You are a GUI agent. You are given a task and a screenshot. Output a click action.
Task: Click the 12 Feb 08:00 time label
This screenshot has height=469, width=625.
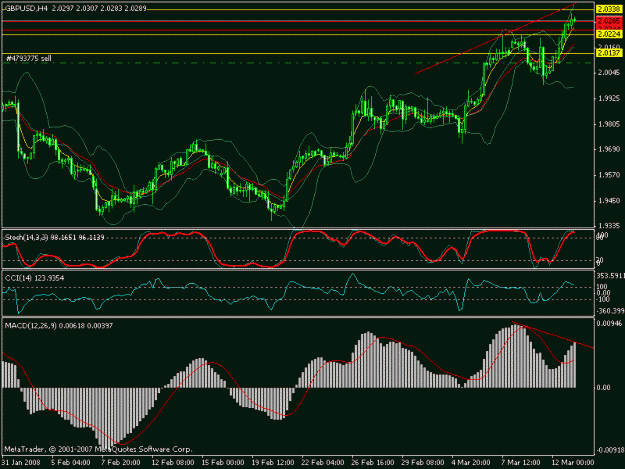pyautogui.click(x=173, y=462)
